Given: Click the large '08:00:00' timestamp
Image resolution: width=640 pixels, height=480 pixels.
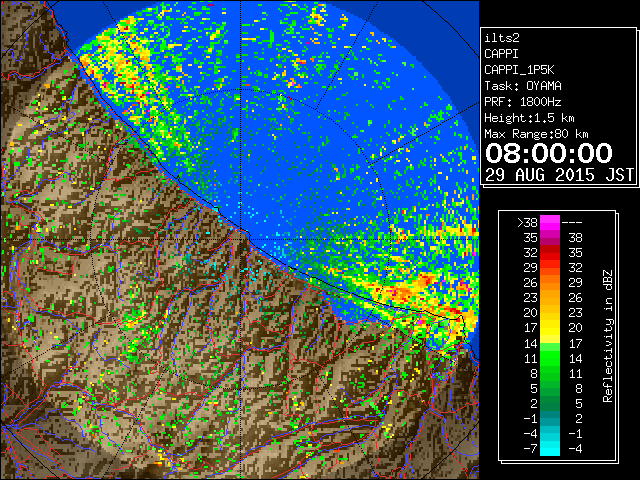Looking at the screenshot, I should [x=549, y=153].
